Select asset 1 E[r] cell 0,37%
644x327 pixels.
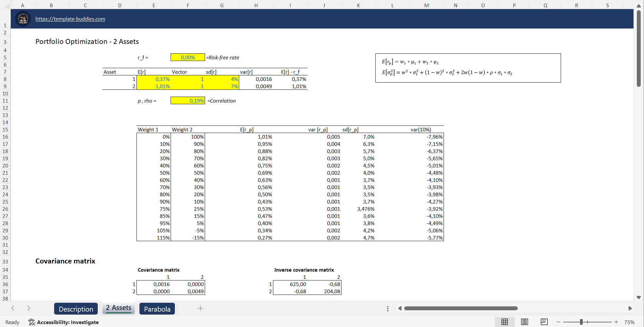154,79
